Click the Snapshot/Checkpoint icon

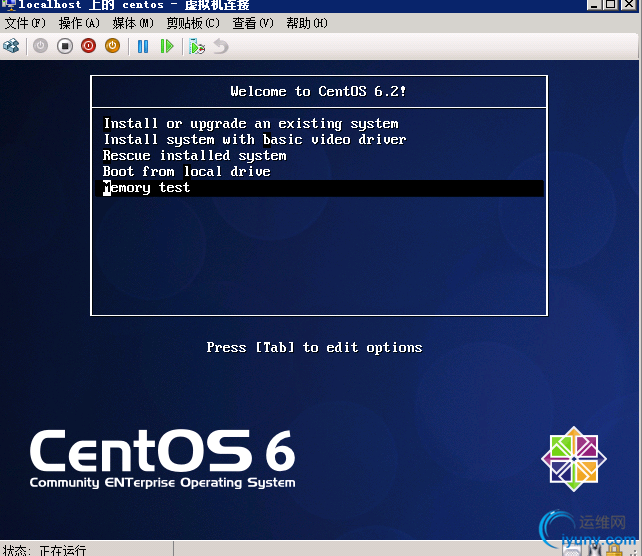click(x=197, y=46)
